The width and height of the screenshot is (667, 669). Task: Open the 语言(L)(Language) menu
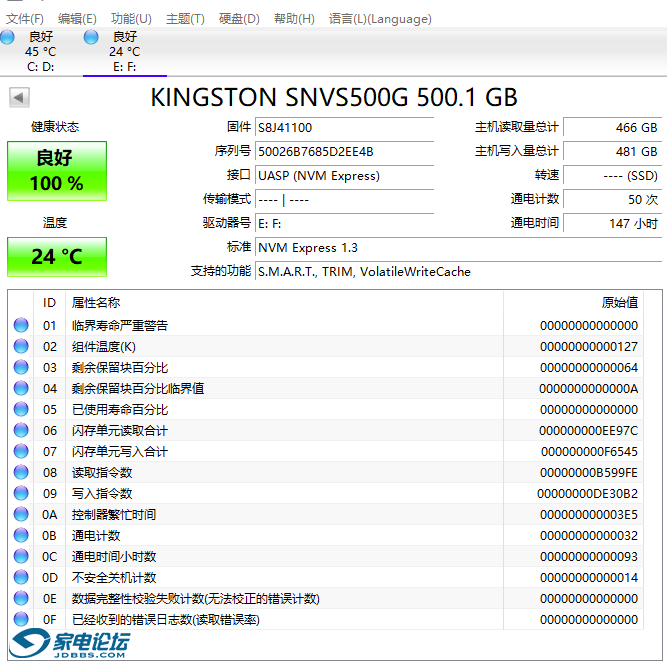(x=380, y=19)
